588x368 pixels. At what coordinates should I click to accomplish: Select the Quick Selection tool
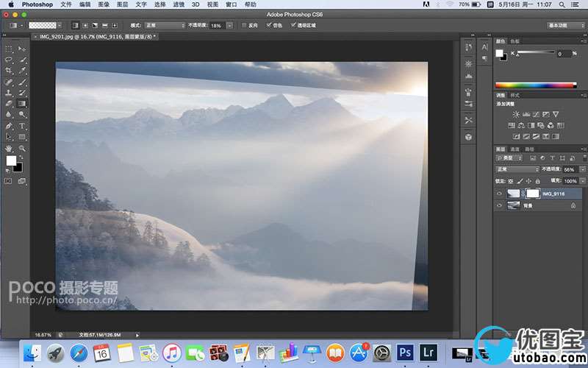22,60
